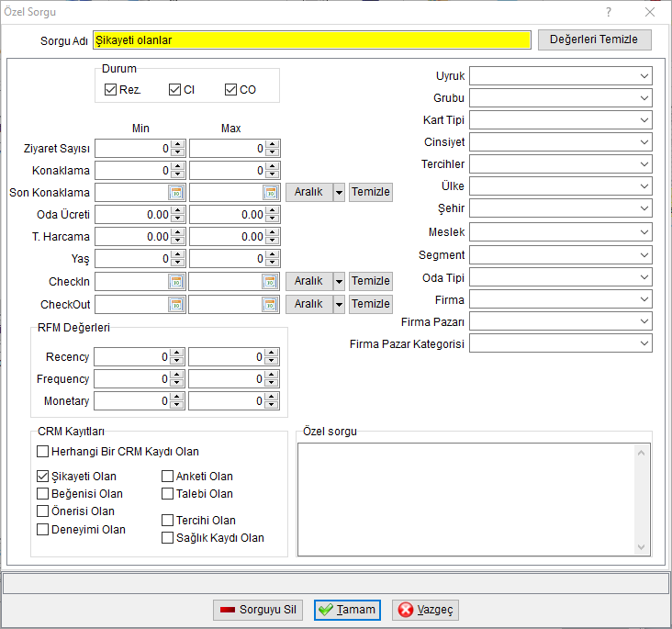Open CheckIn Max calendar picker
The image size is (672, 629).
click(x=270, y=282)
